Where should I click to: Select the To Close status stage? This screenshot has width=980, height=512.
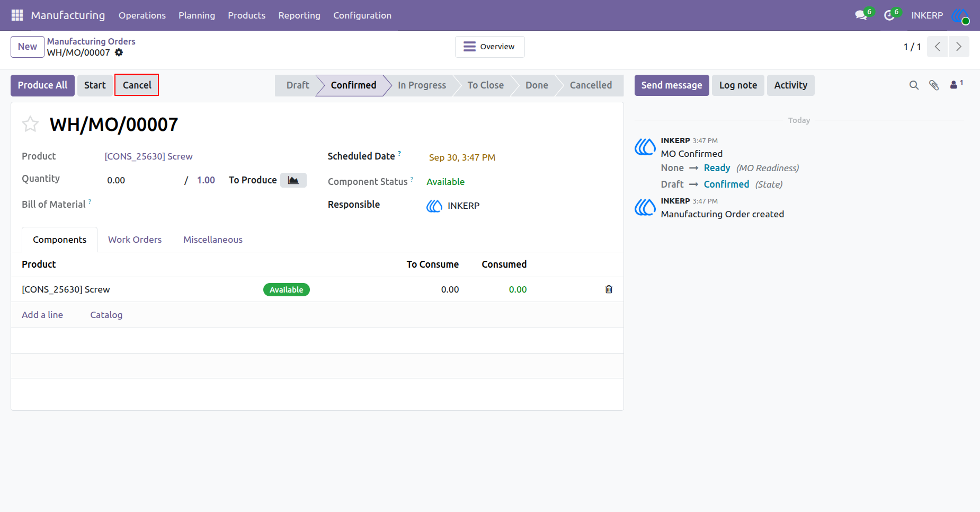485,85
